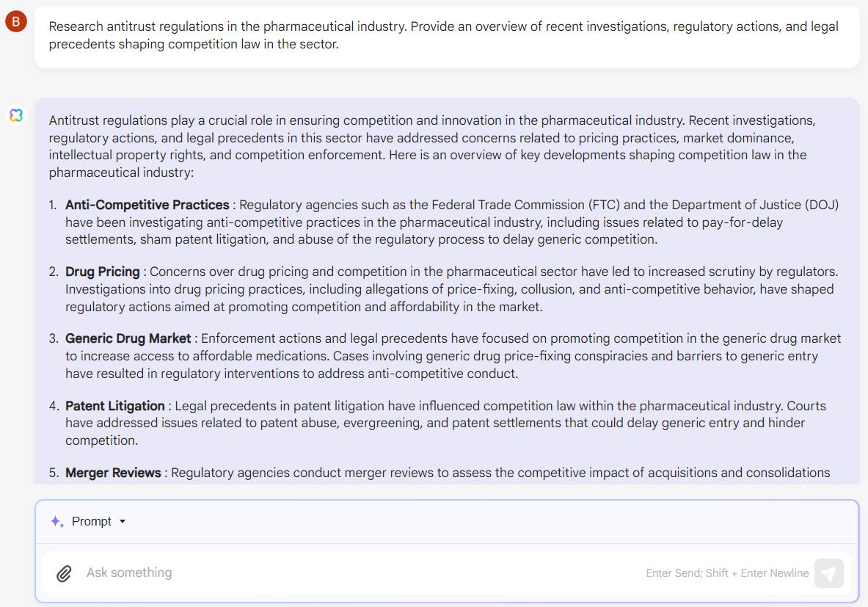Focus the Ask something text field
868x607 pixels.
click(x=360, y=573)
